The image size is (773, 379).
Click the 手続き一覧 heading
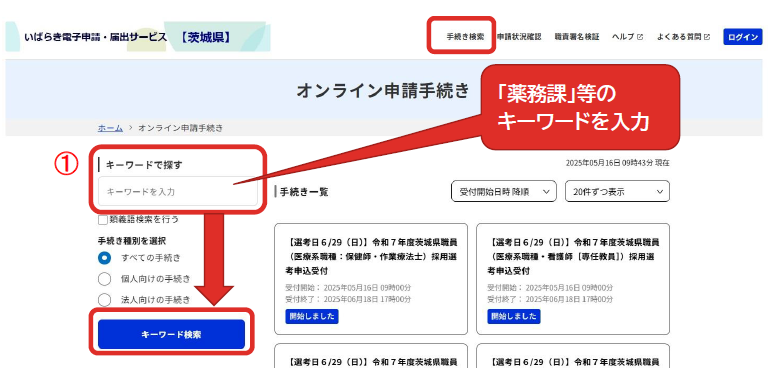tap(304, 192)
